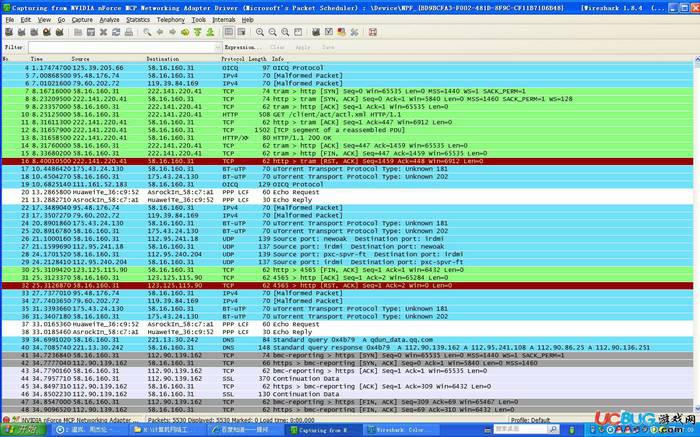The height and width of the screenshot is (437, 700).
Task: Select packet 13 HTTP/1.1 200 OK row
Action: coord(347,138)
